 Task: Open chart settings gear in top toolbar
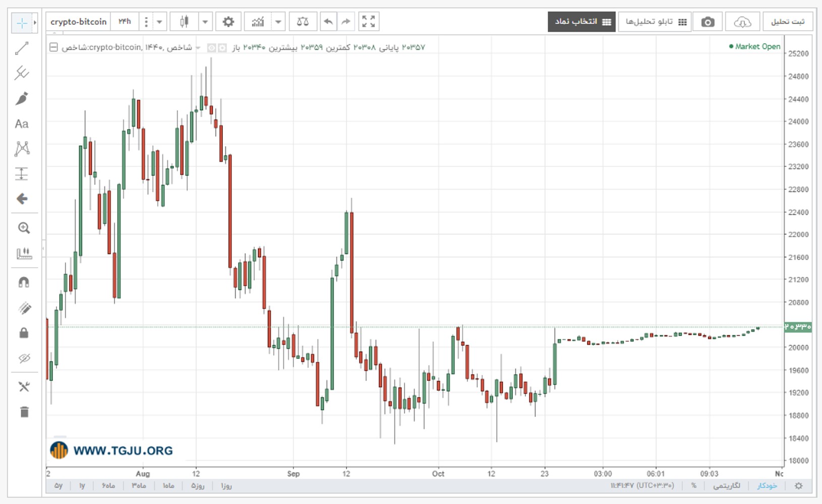[228, 22]
